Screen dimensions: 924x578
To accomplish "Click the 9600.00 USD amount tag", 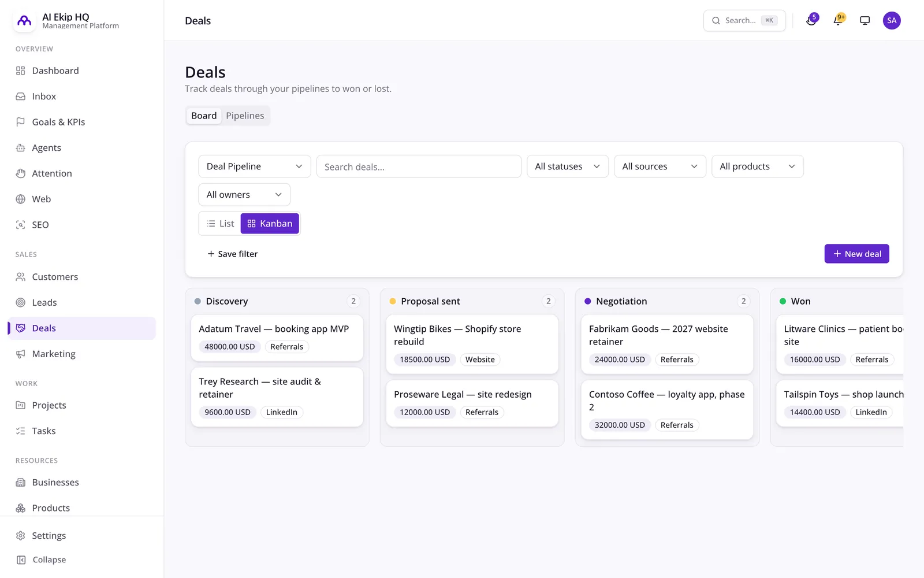I will 228,412.
